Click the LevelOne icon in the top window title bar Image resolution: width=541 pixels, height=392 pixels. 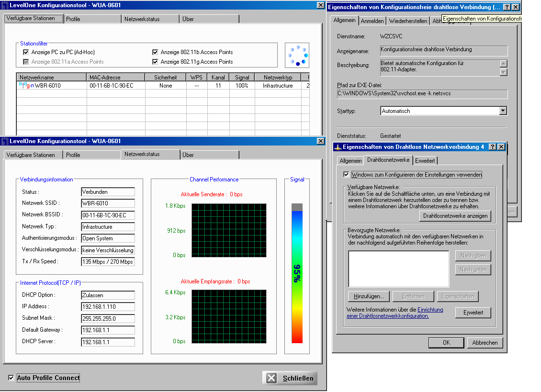pos(4,5)
